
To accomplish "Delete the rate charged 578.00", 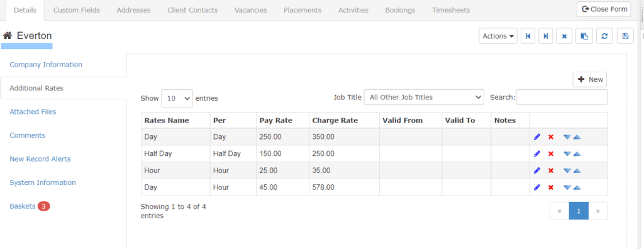I will (x=551, y=187).
